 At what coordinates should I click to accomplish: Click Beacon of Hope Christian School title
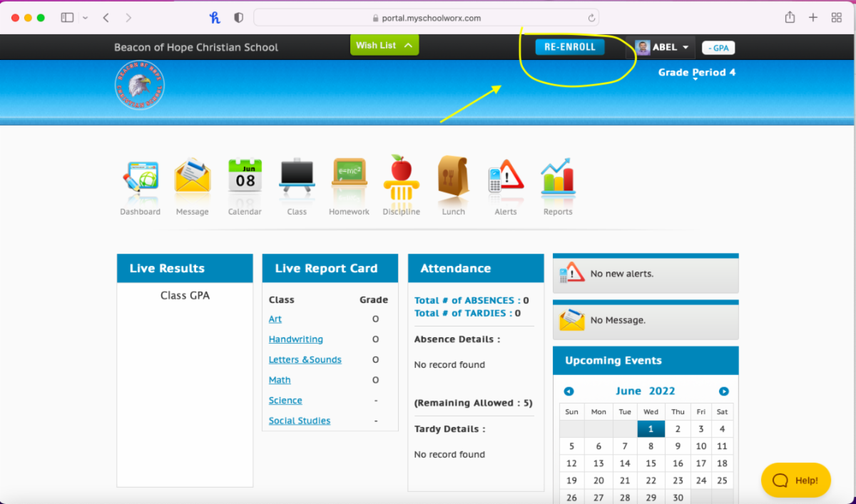pyautogui.click(x=196, y=48)
